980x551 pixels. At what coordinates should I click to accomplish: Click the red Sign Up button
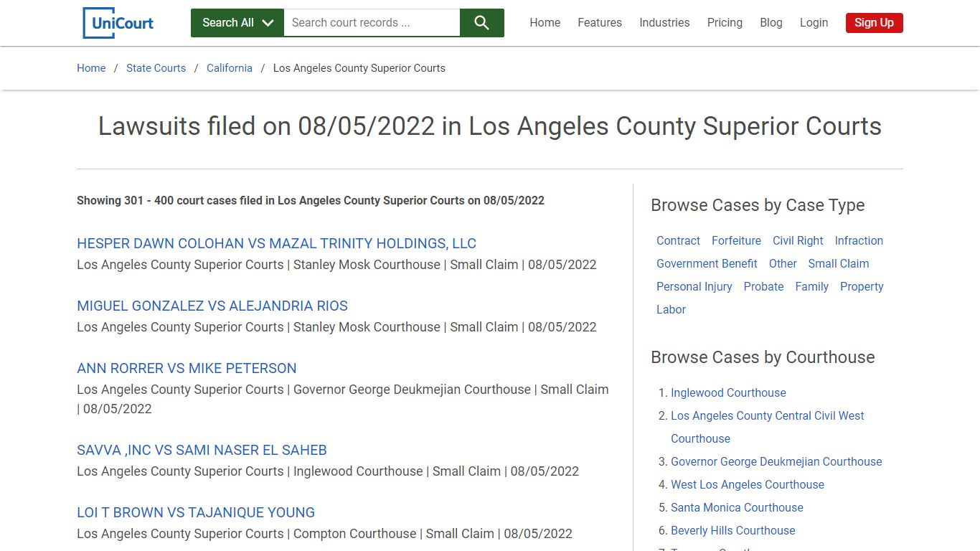pyautogui.click(x=874, y=23)
